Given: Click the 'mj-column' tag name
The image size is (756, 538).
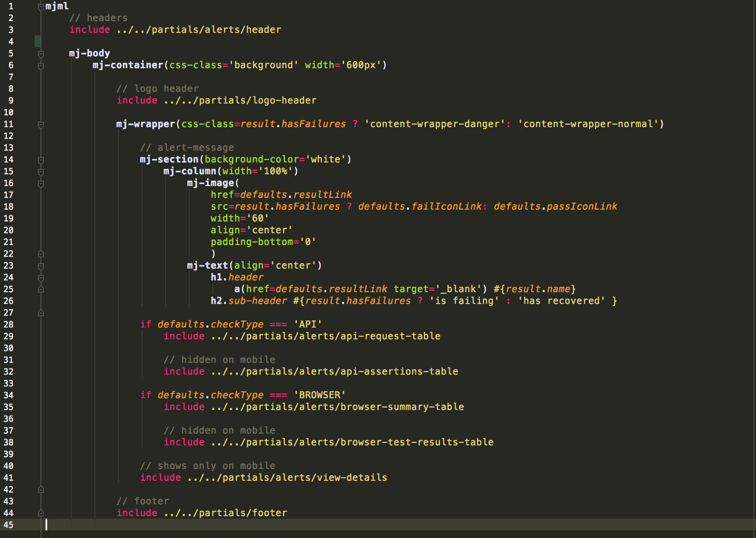Looking at the screenshot, I should [x=190, y=171].
